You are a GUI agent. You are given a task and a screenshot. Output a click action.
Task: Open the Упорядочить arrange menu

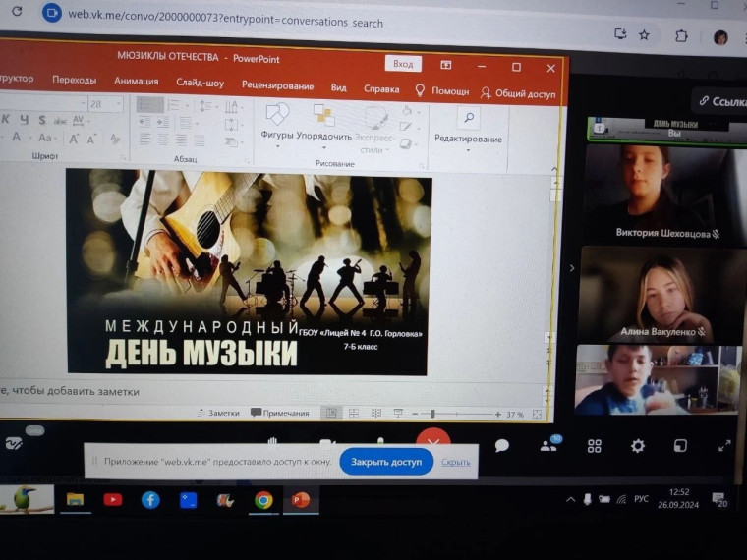point(324,127)
